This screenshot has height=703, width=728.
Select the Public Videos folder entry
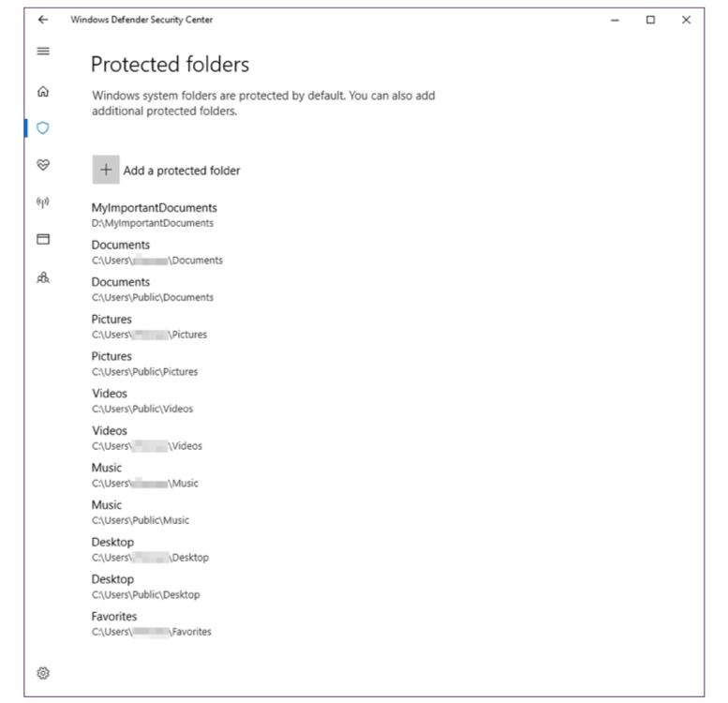click(x=142, y=400)
